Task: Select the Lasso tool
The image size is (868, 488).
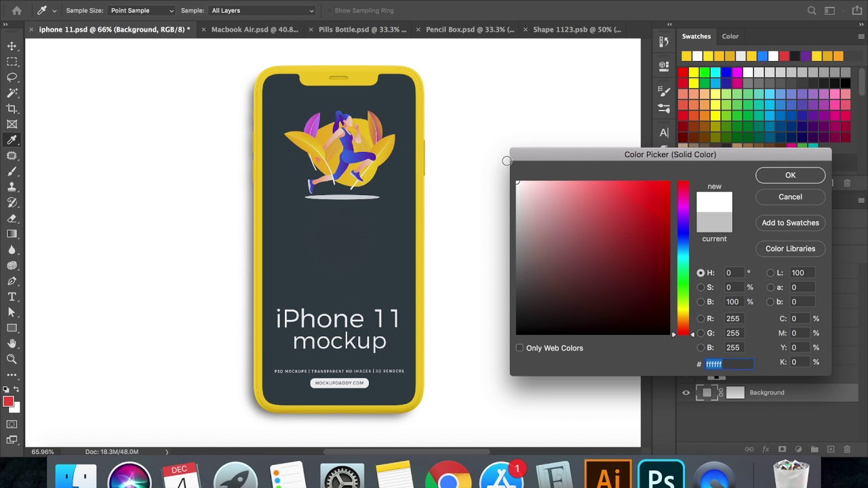Action: pyautogui.click(x=12, y=77)
